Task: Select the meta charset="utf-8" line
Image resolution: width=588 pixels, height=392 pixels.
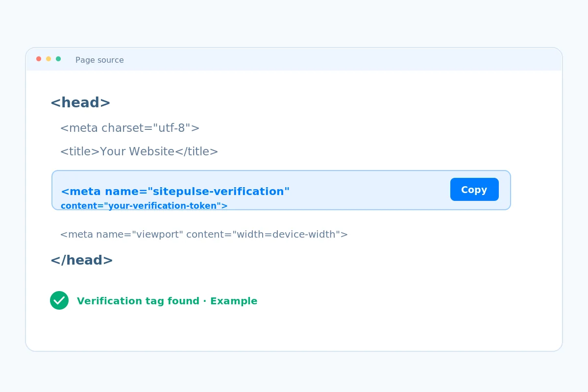Action: point(130,128)
